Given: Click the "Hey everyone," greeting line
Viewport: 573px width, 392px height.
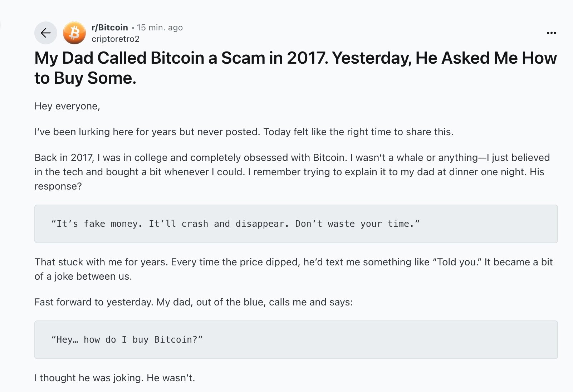Looking at the screenshot, I should point(67,106).
